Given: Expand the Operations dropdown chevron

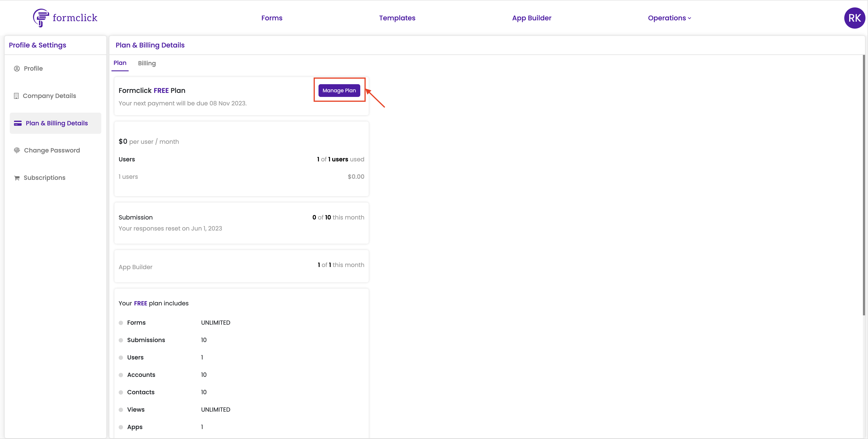Looking at the screenshot, I should pos(689,18).
